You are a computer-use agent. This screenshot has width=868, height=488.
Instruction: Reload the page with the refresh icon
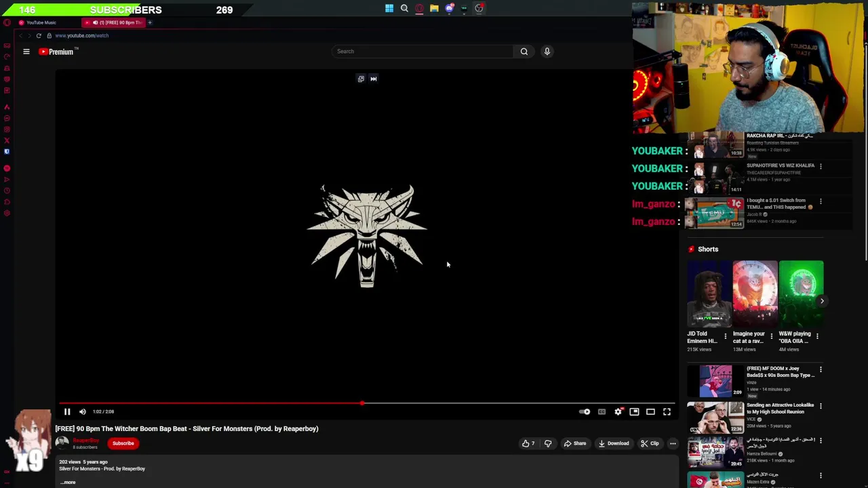pyautogui.click(x=39, y=35)
